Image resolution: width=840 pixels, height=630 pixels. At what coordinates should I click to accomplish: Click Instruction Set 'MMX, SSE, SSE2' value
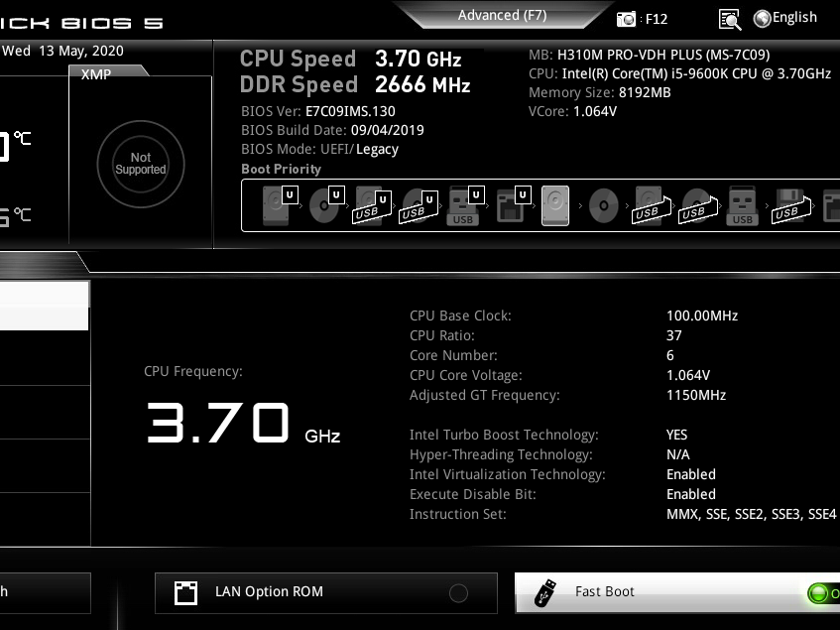point(751,514)
